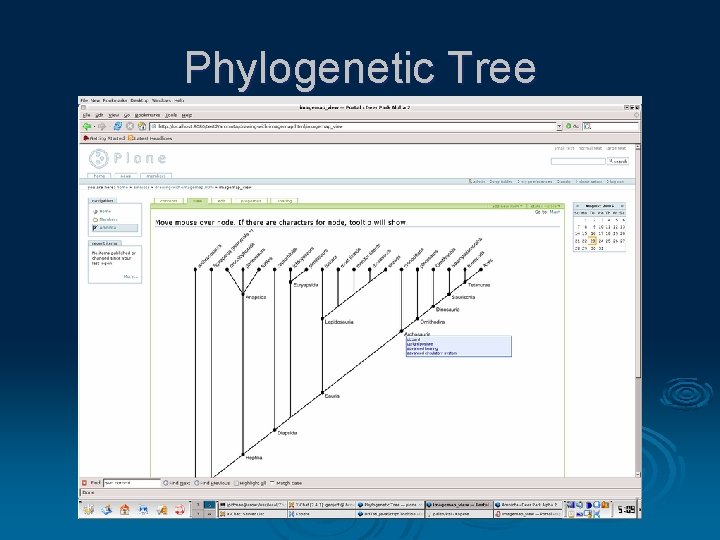720x540 pixels.
Task: Select the sharing content tab
Action: (284, 201)
